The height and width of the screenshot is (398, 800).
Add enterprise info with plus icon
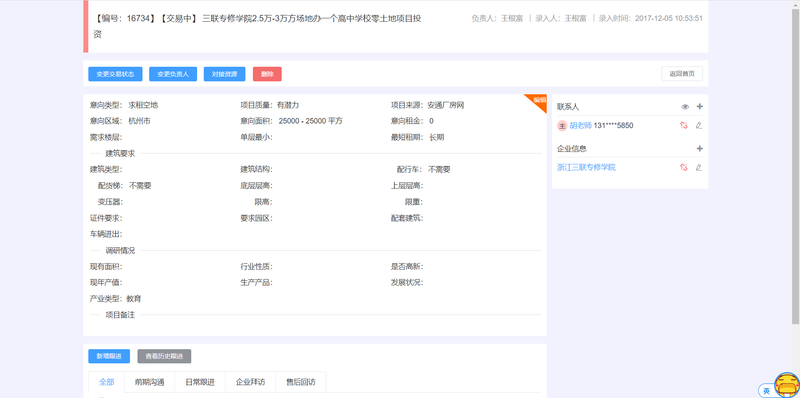[699, 148]
